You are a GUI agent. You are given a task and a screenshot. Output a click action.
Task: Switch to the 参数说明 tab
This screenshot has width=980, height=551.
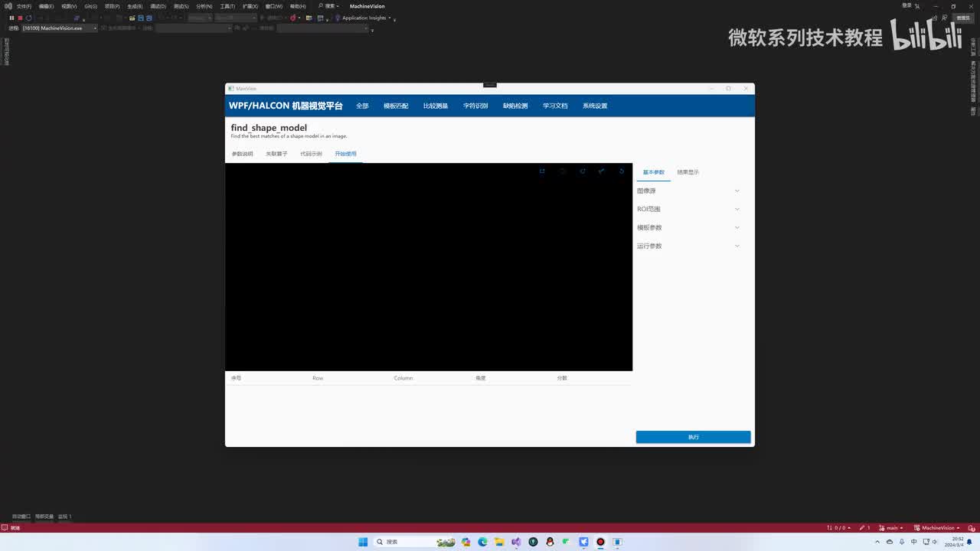(242, 154)
